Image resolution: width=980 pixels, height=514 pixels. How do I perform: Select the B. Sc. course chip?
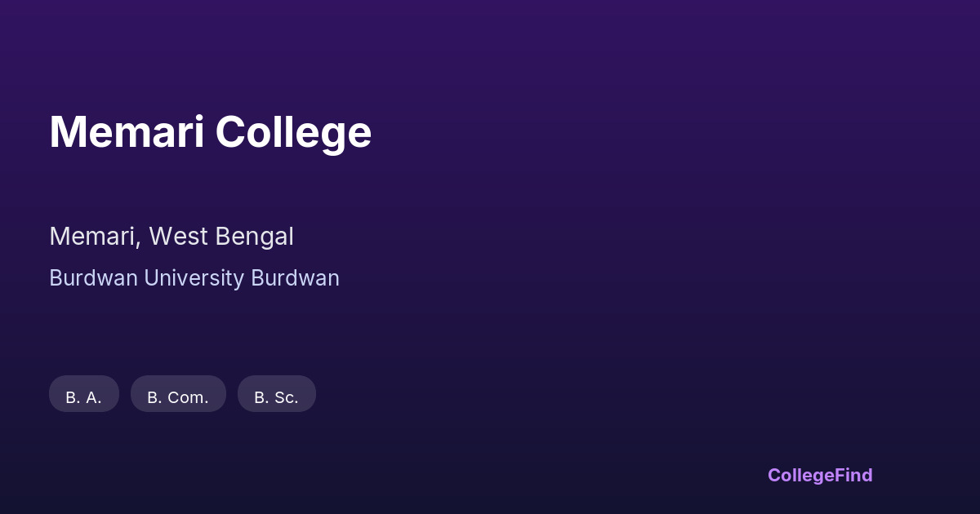click(276, 395)
